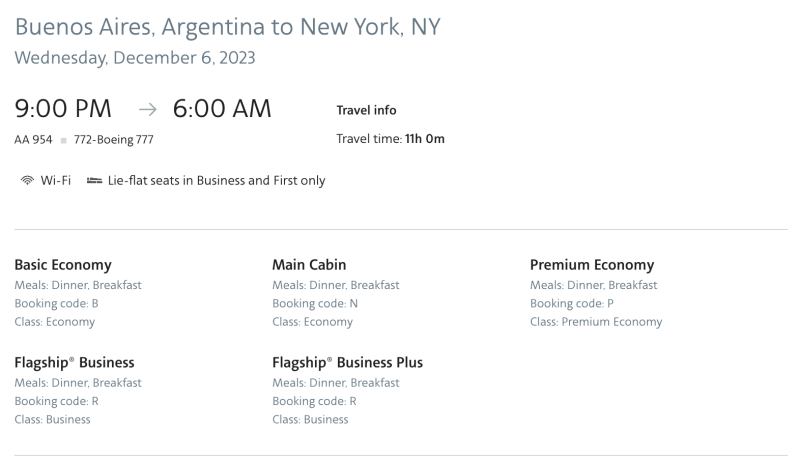Click the AA 954 flight number
Image resolution: width=800 pixels, height=460 pixels.
[33, 140]
